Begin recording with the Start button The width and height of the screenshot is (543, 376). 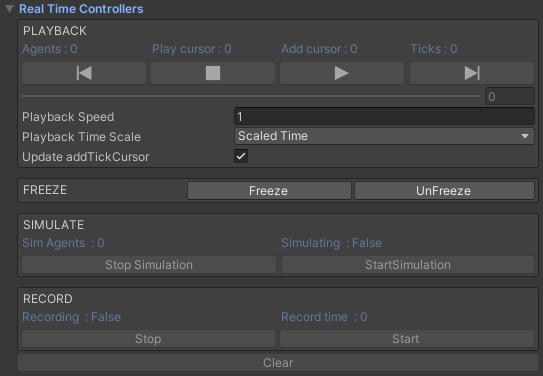pos(407,339)
